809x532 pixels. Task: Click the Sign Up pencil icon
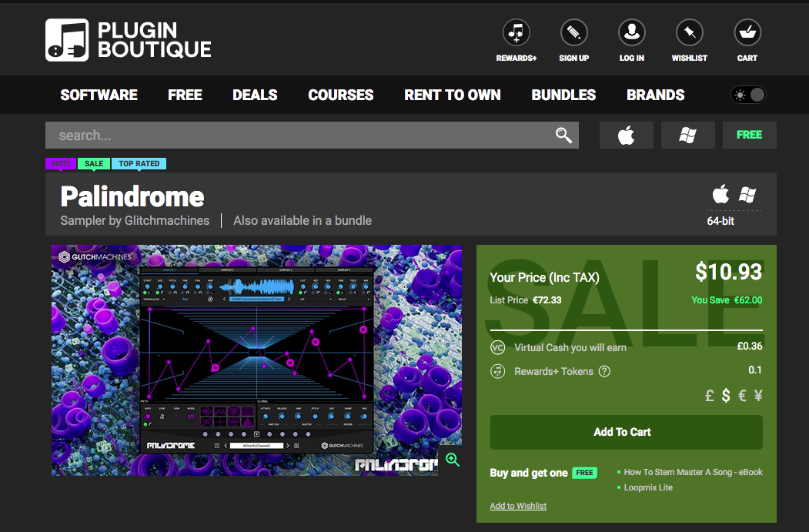click(573, 32)
